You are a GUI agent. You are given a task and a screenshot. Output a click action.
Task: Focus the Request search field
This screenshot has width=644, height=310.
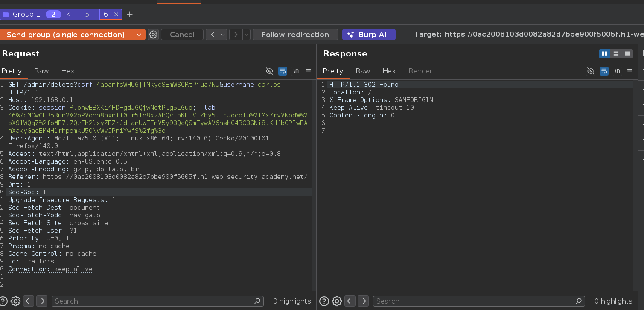(157, 301)
